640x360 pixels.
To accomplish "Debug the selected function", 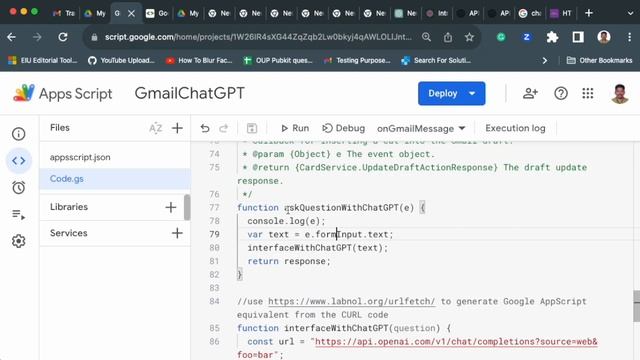I will pos(343,128).
